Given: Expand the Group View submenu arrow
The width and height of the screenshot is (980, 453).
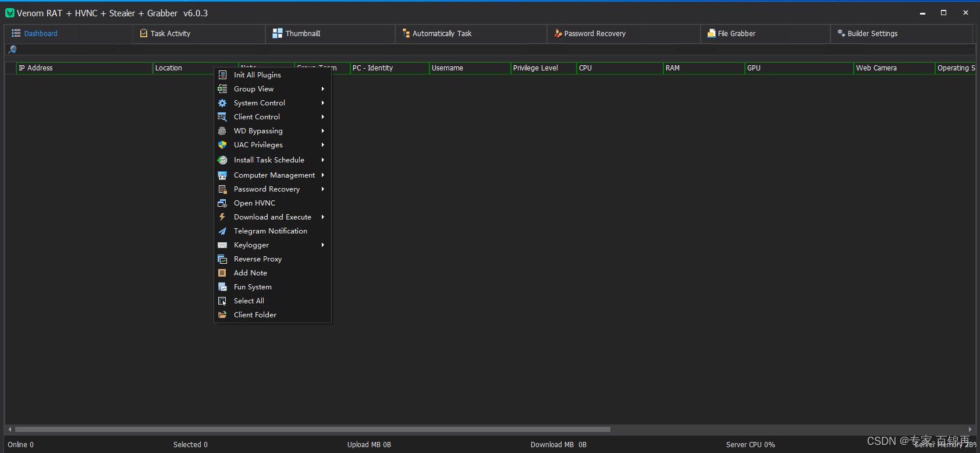Looking at the screenshot, I should (322, 89).
